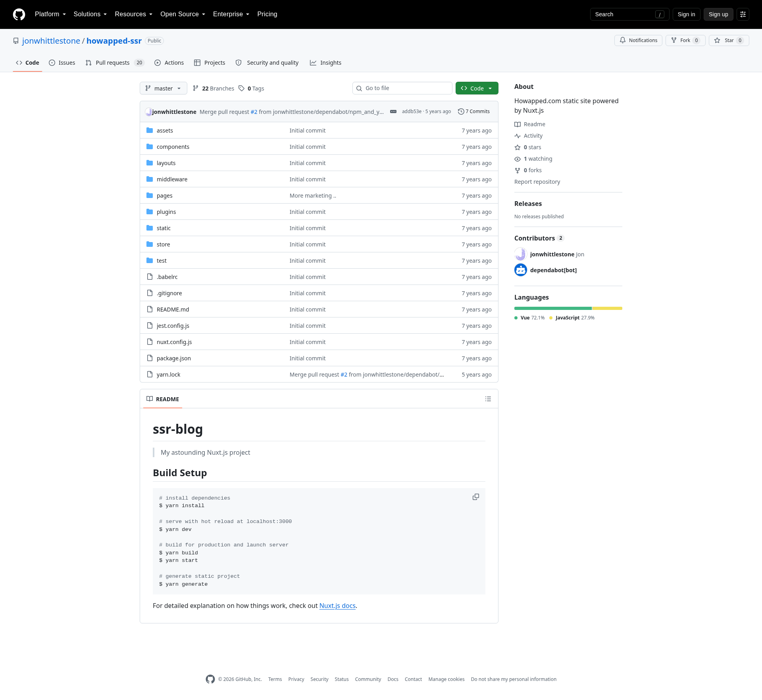This screenshot has height=700, width=762.
Task: View the Insights tab
Action: pos(325,63)
